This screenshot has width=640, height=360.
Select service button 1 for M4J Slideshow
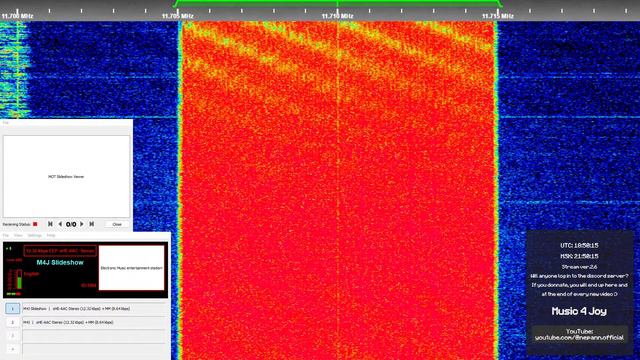point(13,309)
